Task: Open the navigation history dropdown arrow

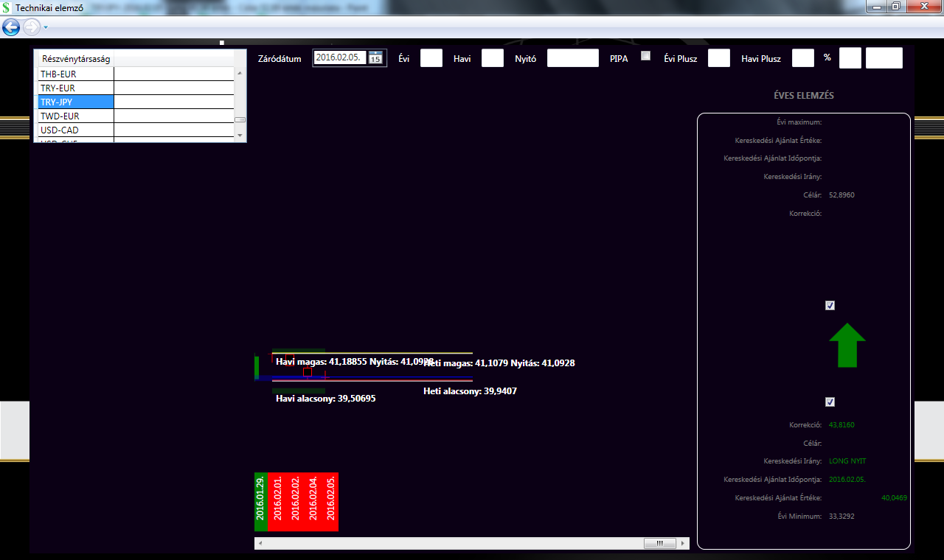Action: pyautogui.click(x=46, y=27)
